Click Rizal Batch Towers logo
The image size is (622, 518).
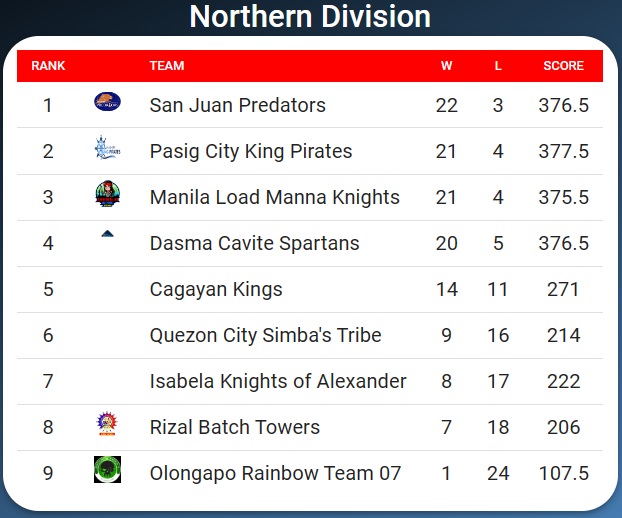(x=107, y=425)
